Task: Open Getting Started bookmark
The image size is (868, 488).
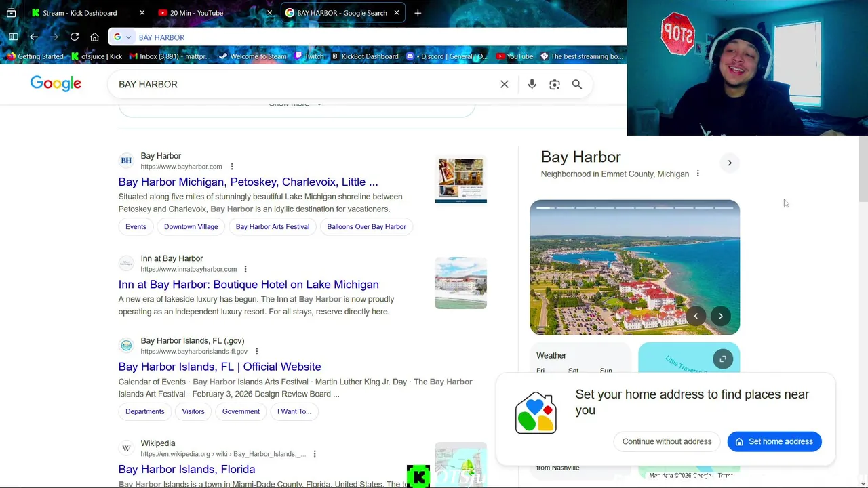Action: point(35,56)
